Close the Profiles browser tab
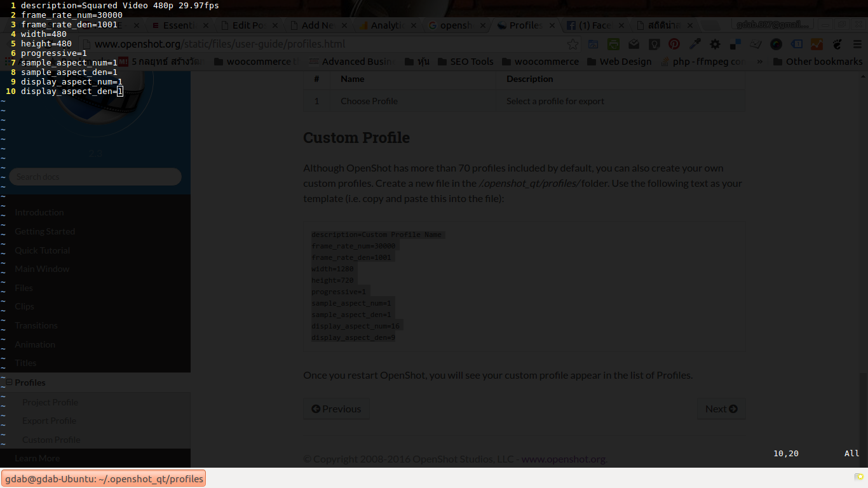 click(x=552, y=25)
